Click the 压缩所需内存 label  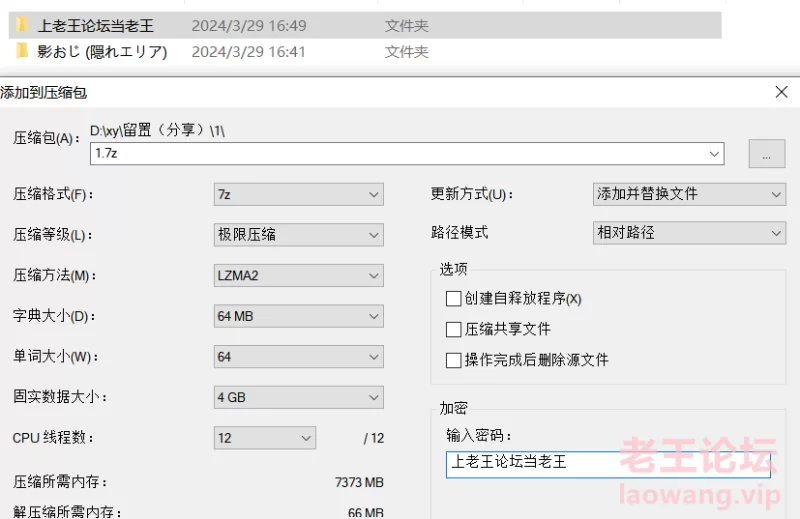tap(60, 482)
